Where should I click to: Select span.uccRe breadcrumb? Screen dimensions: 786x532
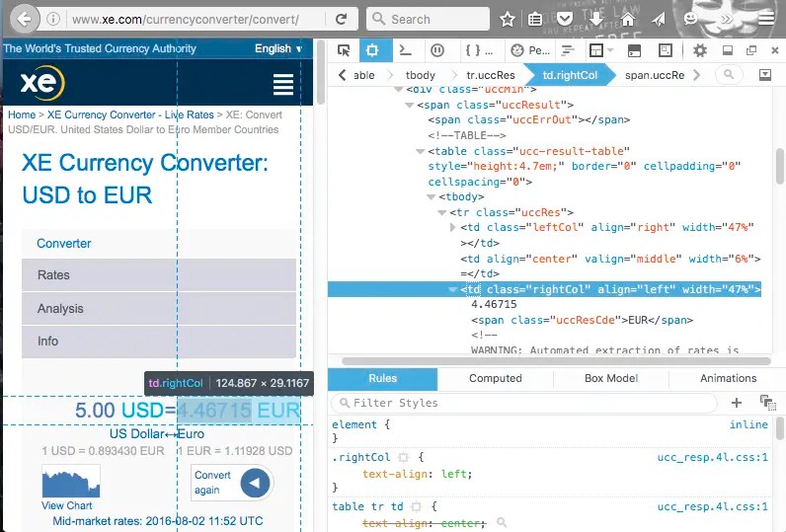tap(654, 75)
